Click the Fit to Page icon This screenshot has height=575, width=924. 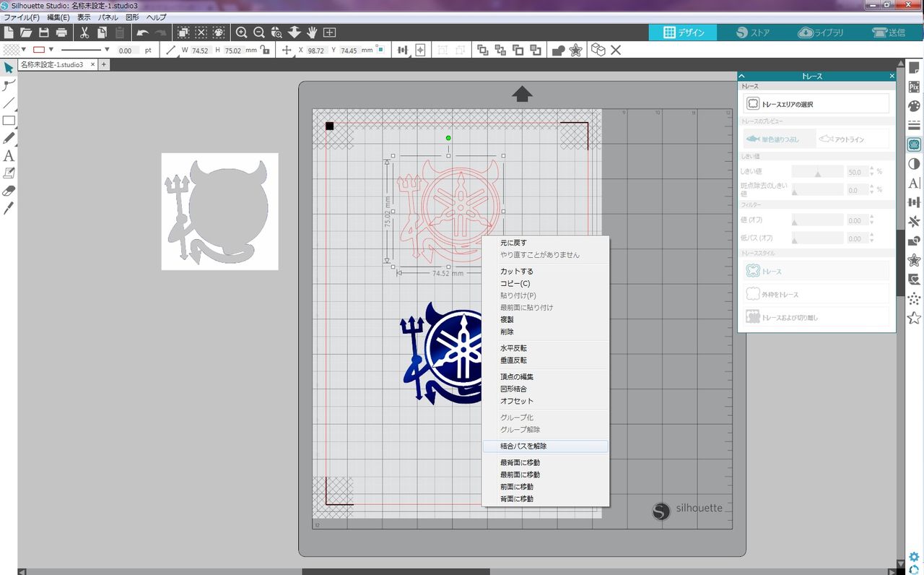(x=329, y=33)
